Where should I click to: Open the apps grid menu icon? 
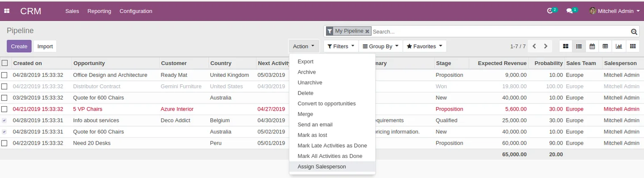(7, 11)
